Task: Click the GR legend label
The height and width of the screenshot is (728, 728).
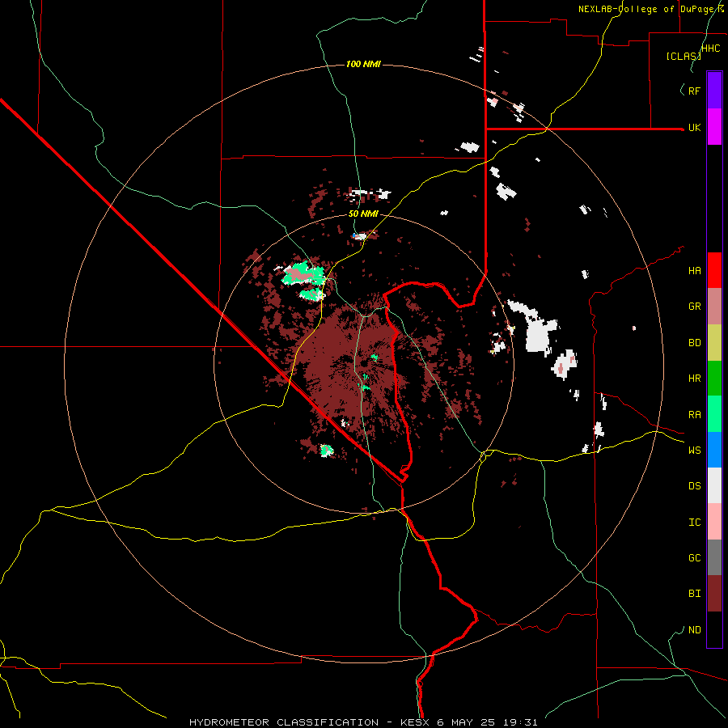Action: (694, 307)
